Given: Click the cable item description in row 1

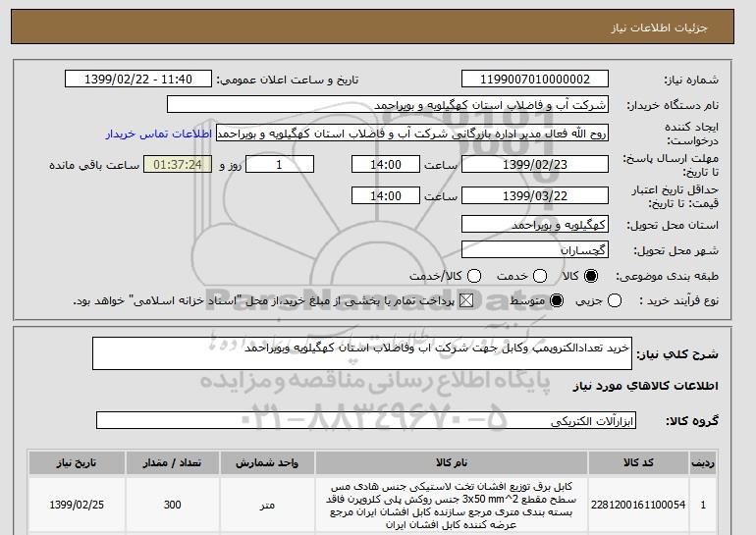Looking at the screenshot, I should [x=452, y=506].
